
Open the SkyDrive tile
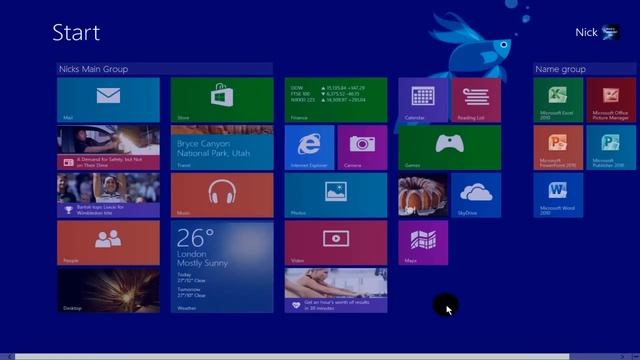point(476,195)
